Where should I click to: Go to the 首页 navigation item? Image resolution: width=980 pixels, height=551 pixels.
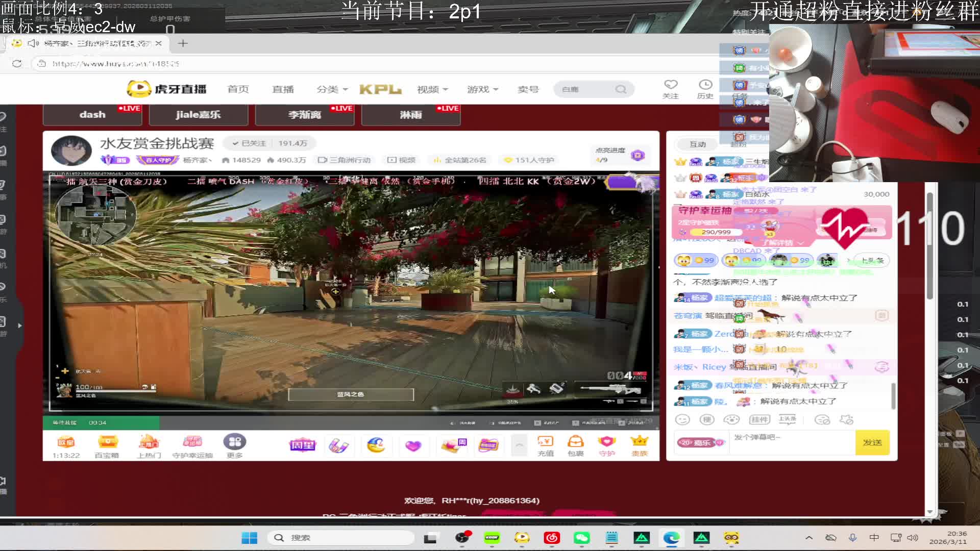pos(238,89)
